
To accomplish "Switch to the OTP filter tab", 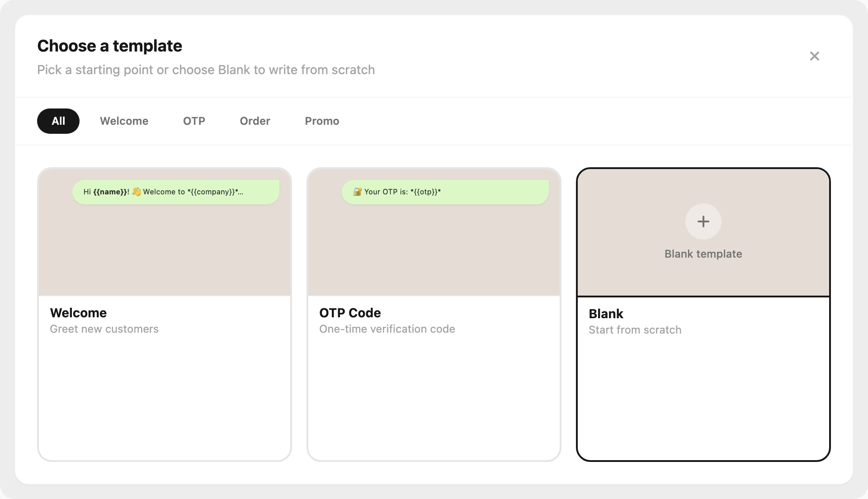I will 194,121.
